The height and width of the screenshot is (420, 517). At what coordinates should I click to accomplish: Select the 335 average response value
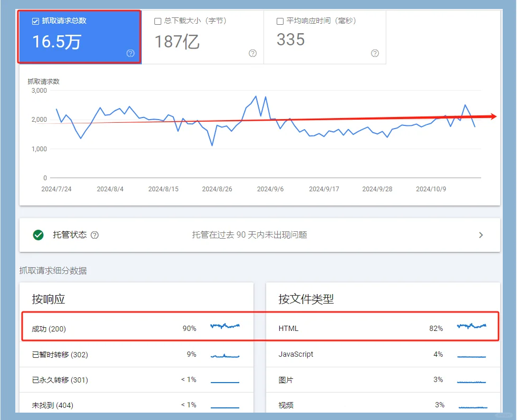(x=290, y=40)
